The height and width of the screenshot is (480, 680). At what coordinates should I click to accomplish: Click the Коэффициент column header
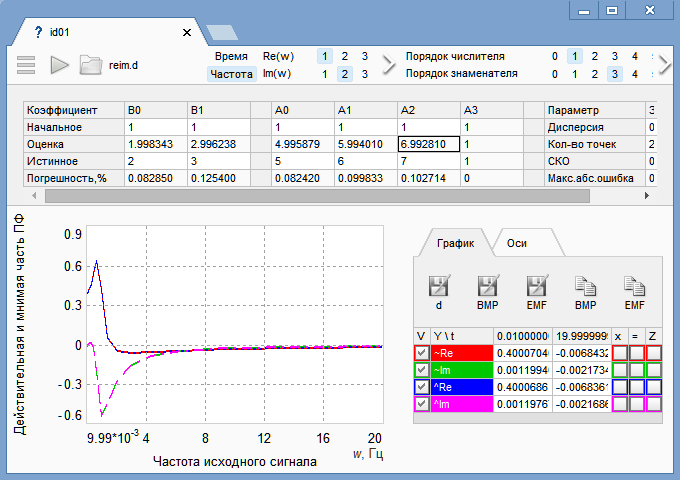pyautogui.click(x=74, y=110)
